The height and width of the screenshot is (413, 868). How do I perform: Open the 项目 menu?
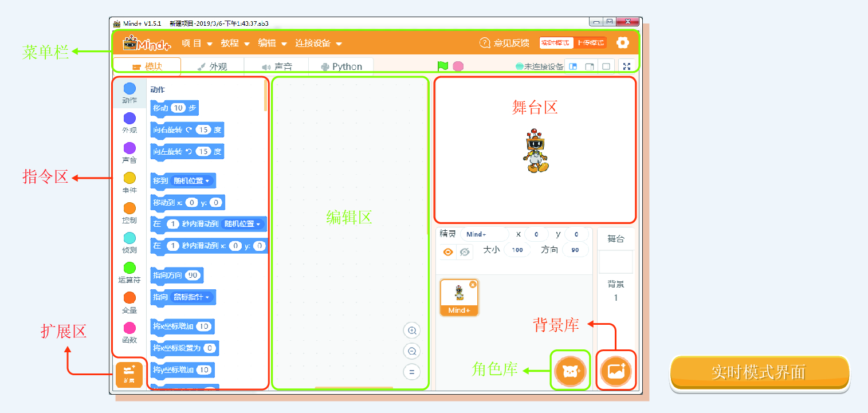(x=197, y=43)
